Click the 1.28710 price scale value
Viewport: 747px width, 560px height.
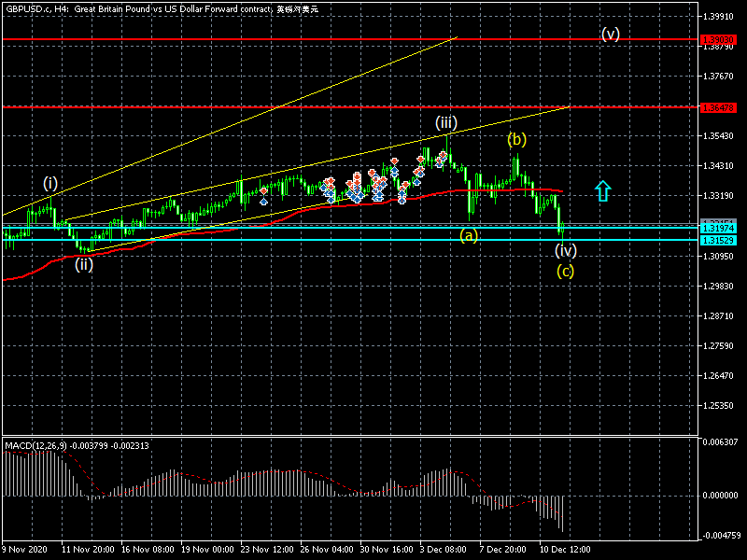pos(718,316)
